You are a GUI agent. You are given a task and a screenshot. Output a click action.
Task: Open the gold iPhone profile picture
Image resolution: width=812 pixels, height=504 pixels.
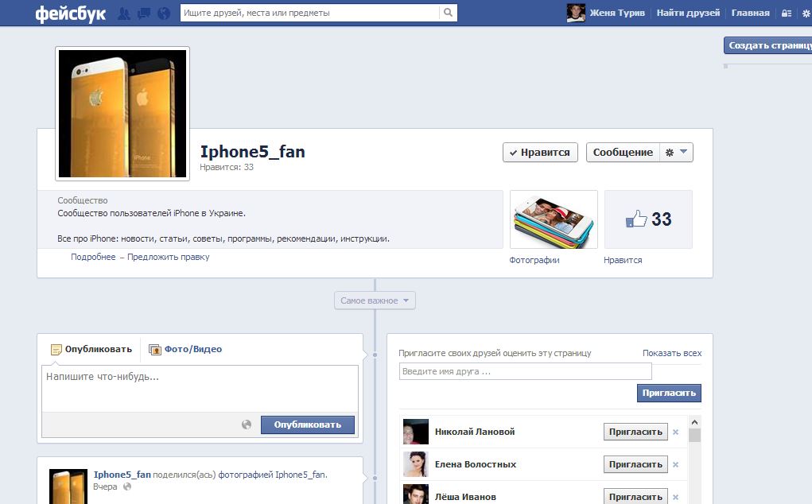[122, 114]
